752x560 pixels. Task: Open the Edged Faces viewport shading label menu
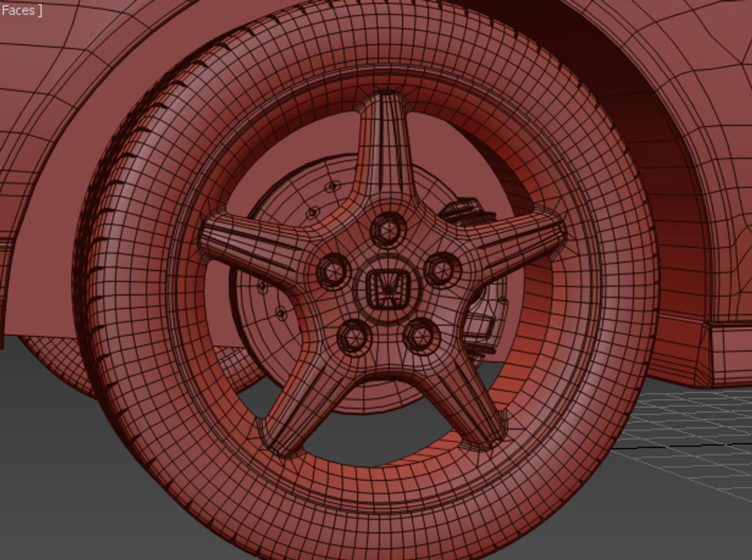[x=21, y=10]
